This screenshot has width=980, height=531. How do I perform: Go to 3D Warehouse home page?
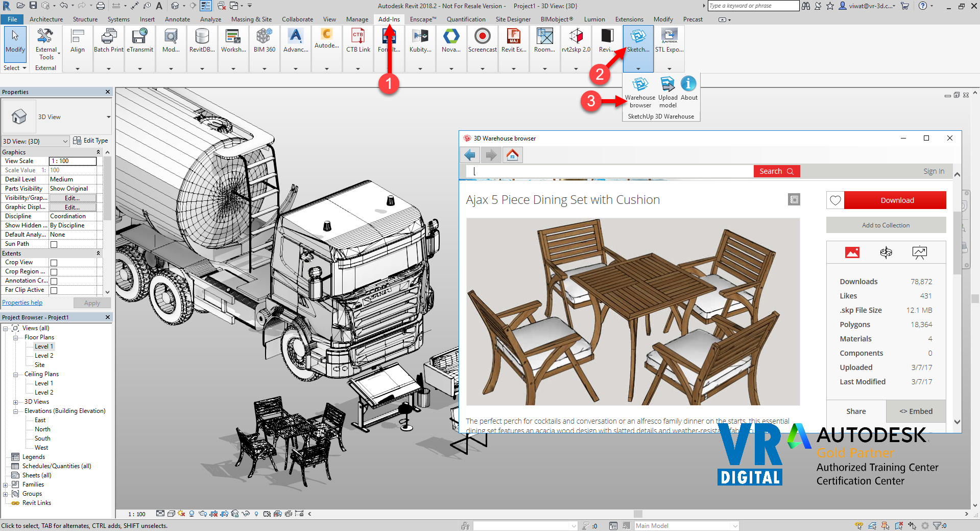(x=512, y=154)
